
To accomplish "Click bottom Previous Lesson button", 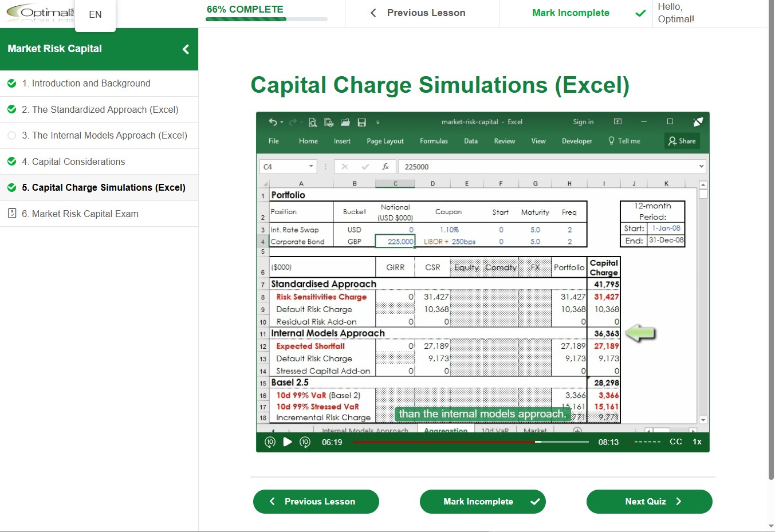I will tap(316, 502).
